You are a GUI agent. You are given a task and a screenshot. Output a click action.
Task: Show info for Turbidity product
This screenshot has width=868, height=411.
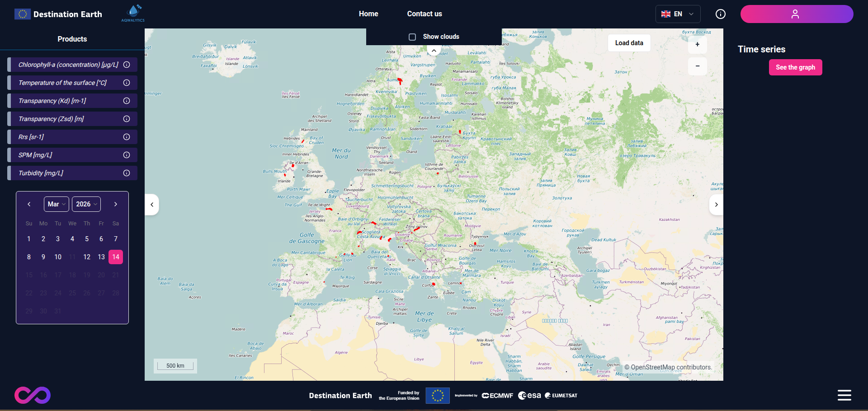tap(127, 173)
